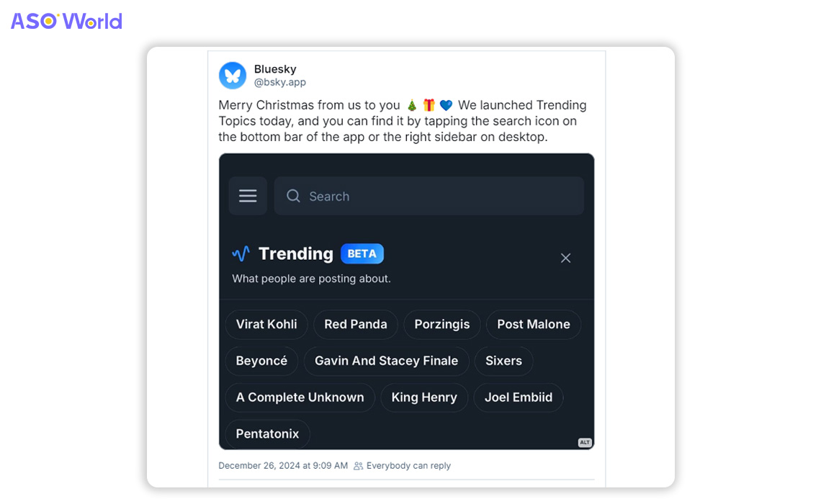Click the BETA badge next to Trending
Screen dimensions: 821x504
click(362, 254)
